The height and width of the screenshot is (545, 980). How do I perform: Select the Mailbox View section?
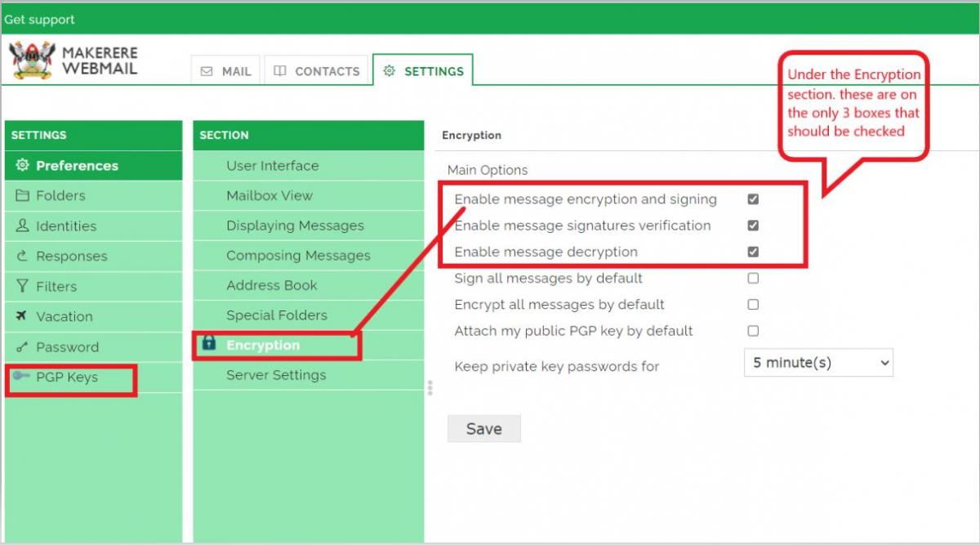[309, 195]
